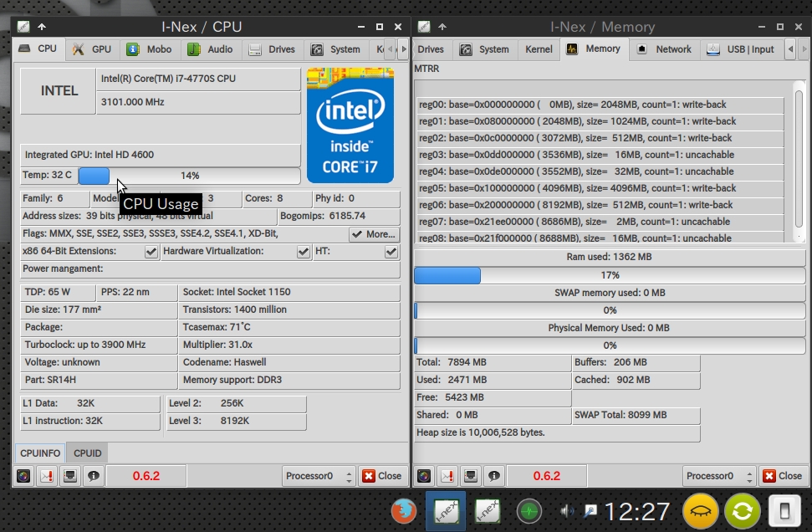812x532 pixels.
Task: Click the Memory window pen menu icon
Action: click(424, 27)
